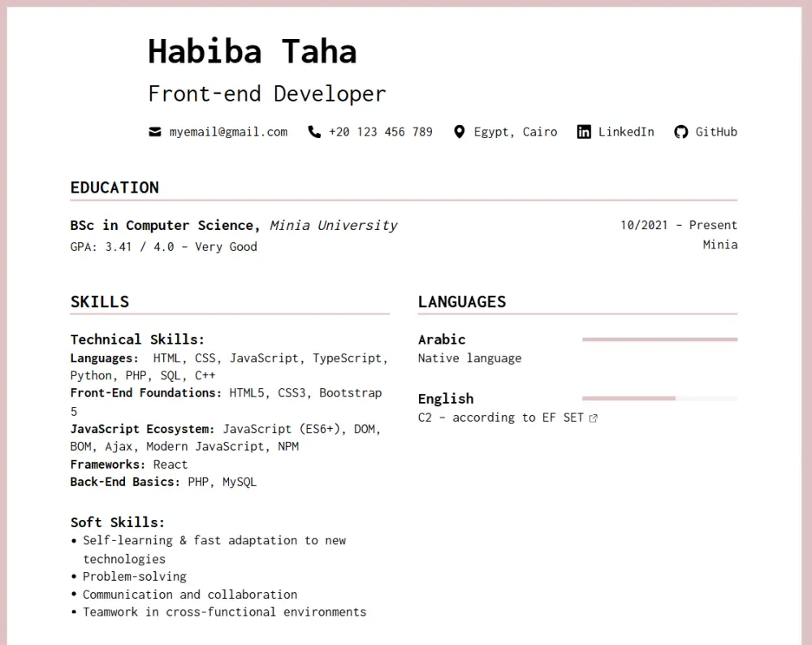The image size is (812, 645).
Task: Click the Front-end Developer subtitle
Action: click(267, 93)
